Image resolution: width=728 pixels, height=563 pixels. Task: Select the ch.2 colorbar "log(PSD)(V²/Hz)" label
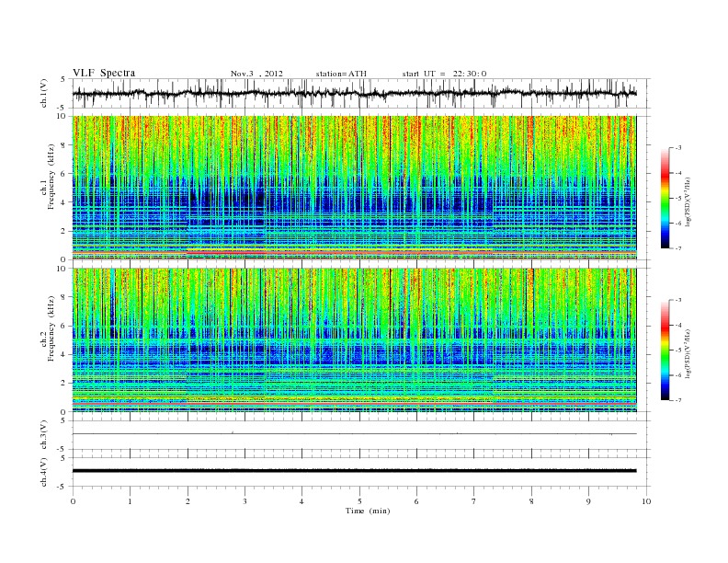[x=688, y=353]
